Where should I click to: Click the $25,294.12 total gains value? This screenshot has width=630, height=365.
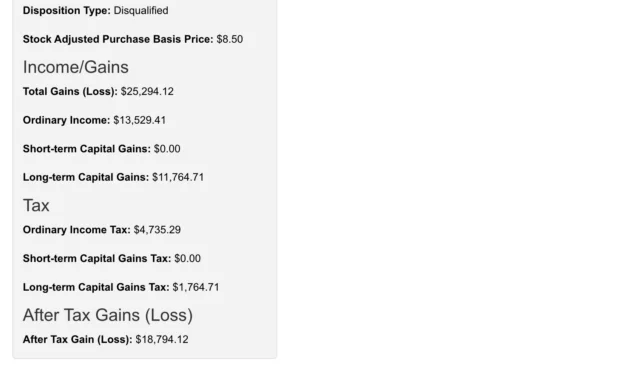(x=147, y=91)
